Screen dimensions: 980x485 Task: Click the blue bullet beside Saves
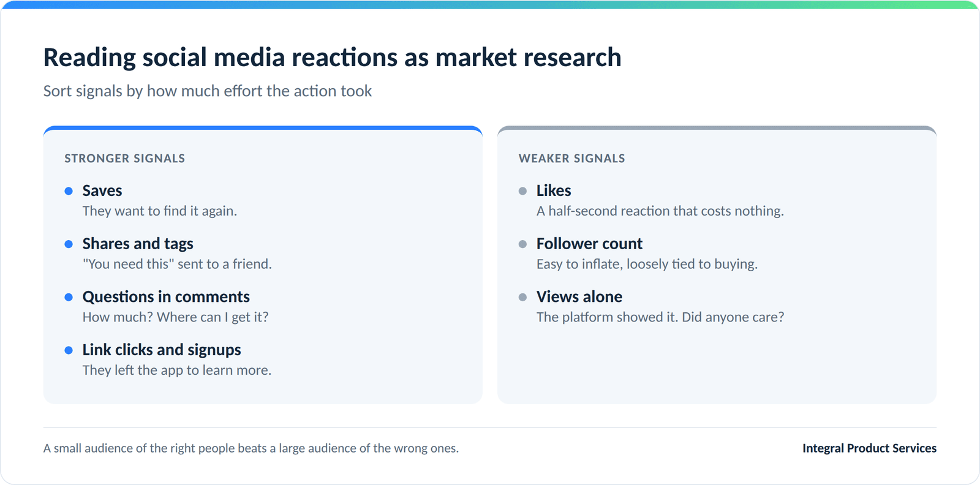click(69, 191)
